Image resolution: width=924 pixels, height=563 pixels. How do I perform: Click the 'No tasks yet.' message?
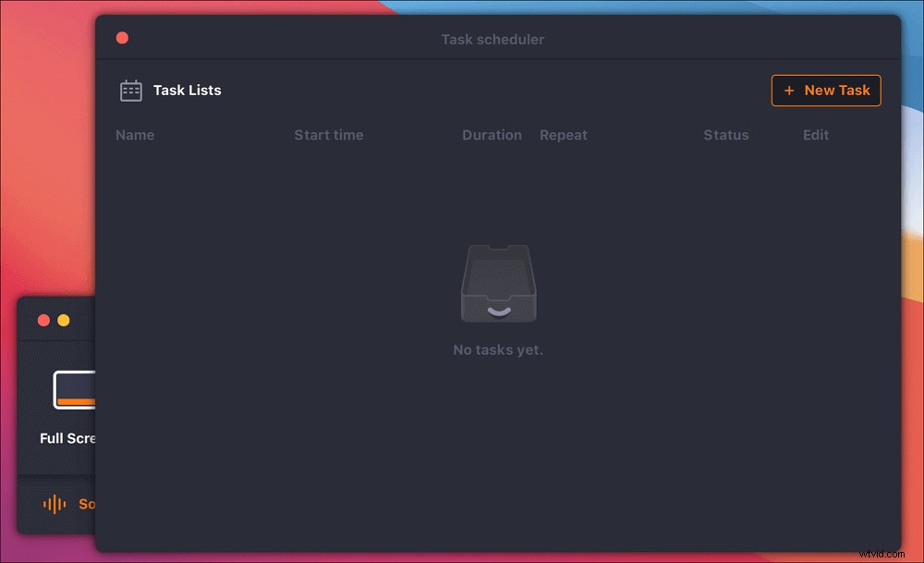click(498, 350)
